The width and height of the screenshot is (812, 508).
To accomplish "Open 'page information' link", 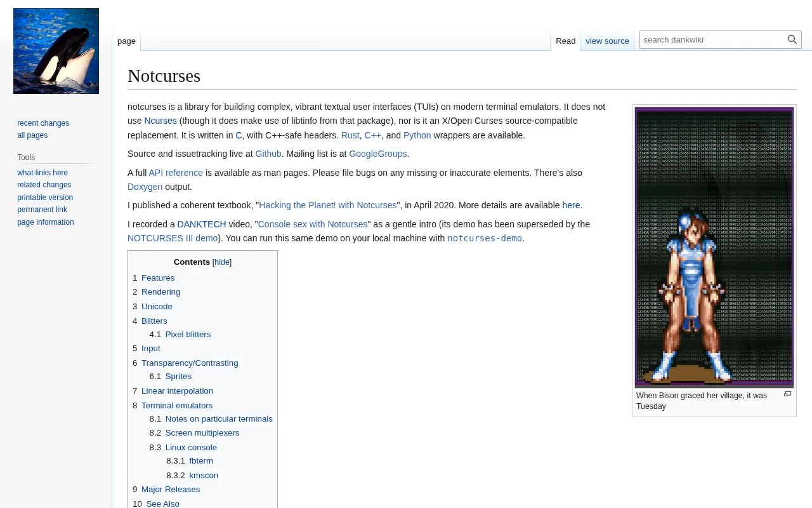I will point(46,222).
